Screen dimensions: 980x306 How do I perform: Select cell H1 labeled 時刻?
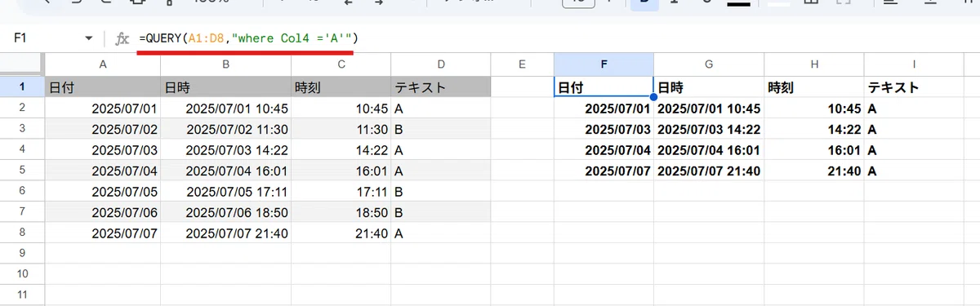click(x=814, y=87)
